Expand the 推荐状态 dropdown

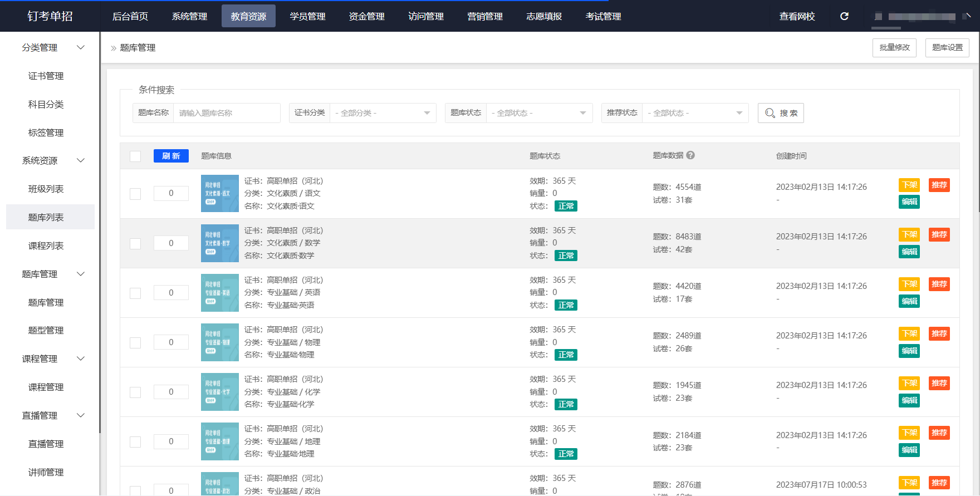(x=695, y=113)
